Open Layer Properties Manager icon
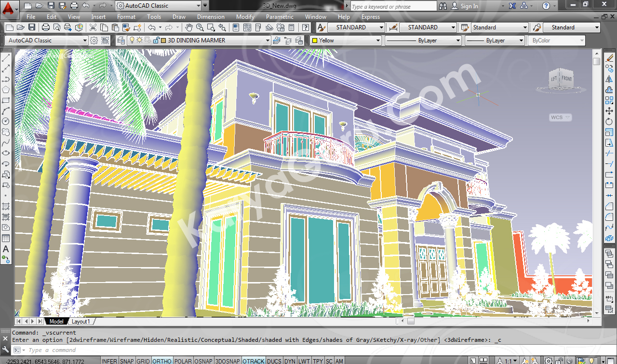The image size is (617, 364). [x=121, y=40]
